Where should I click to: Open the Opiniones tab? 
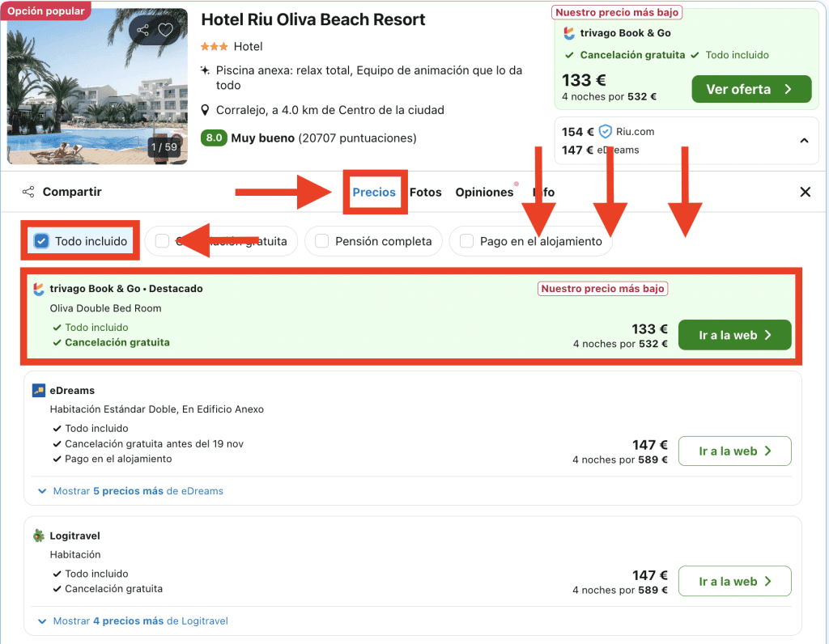(484, 192)
